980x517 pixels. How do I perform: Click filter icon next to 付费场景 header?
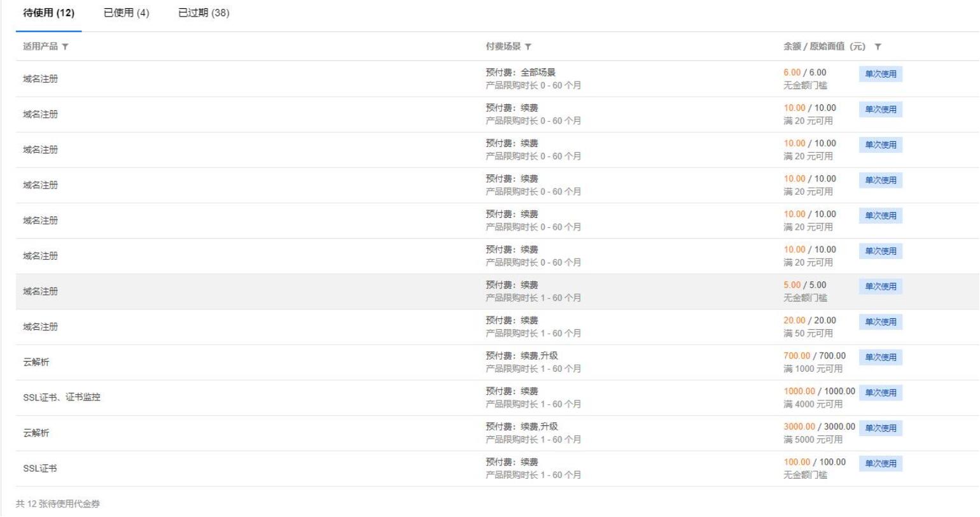click(528, 47)
